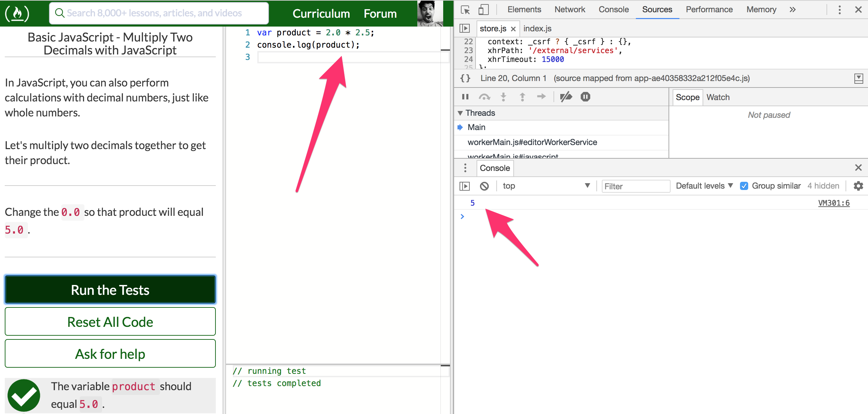Screen dimensions: 868x414
Task: Click the deactivate breakpoints icon
Action: click(566, 97)
